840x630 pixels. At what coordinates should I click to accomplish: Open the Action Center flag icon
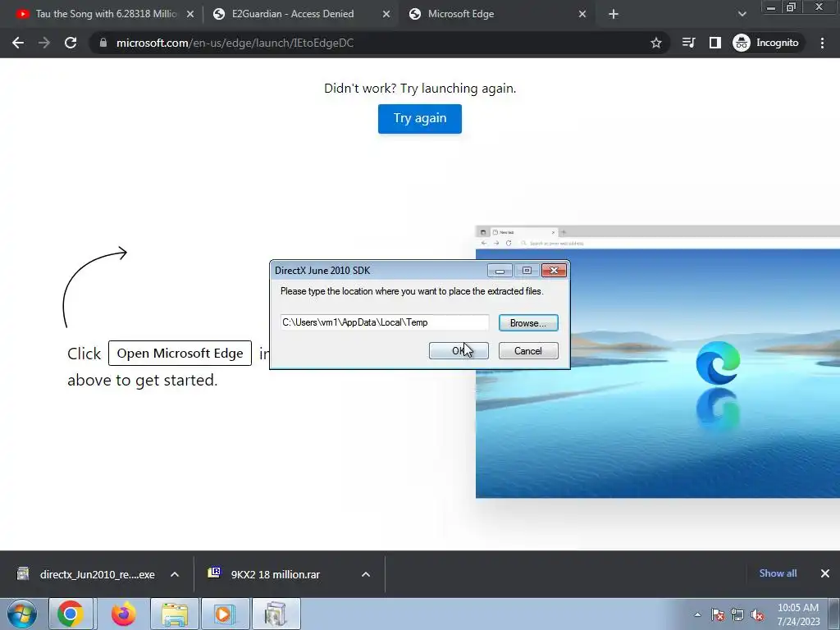pyautogui.click(x=718, y=614)
